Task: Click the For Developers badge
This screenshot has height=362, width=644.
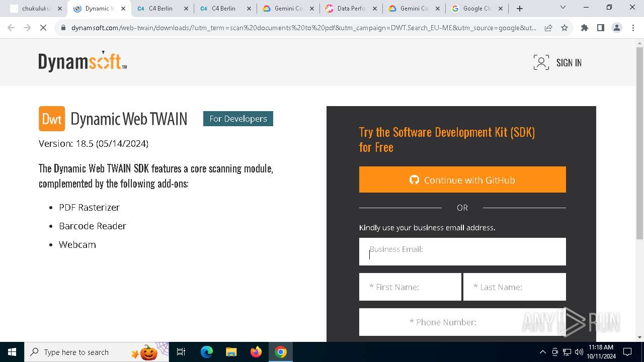Action: coord(238,119)
